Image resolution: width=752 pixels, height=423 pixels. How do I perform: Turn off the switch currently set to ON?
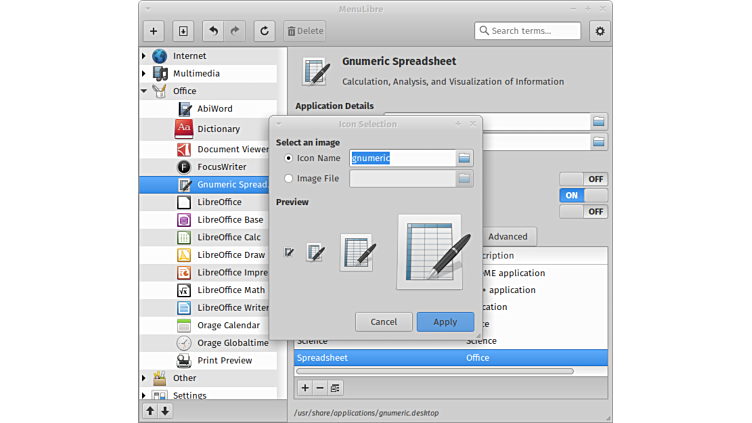pyautogui.click(x=583, y=195)
